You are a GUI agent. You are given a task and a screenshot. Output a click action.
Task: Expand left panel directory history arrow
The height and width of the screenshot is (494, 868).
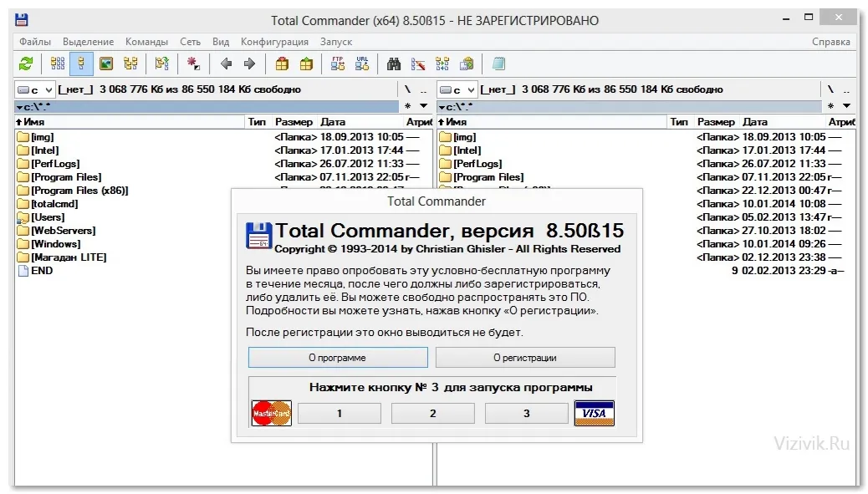click(x=423, y=105)
